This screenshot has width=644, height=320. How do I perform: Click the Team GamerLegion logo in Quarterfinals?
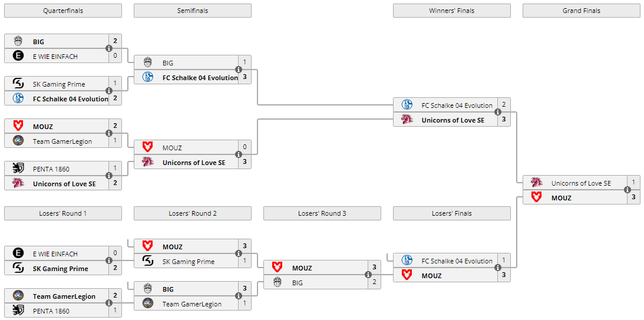click(18, 141)
